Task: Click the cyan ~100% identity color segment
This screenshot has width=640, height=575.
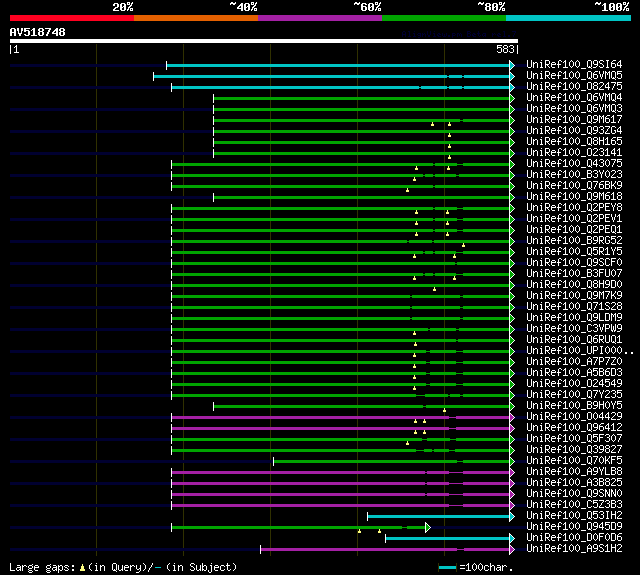Action: tap(568, 18)
